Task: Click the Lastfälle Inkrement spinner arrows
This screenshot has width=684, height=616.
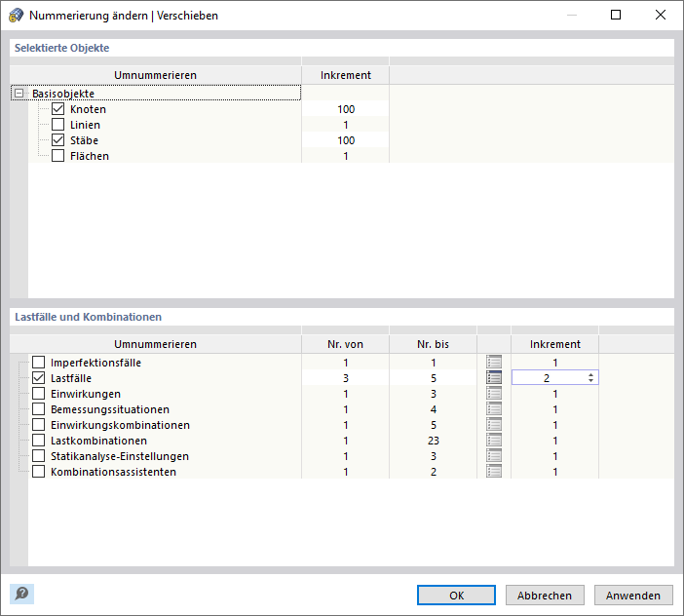Action: (x=590, y=378)
